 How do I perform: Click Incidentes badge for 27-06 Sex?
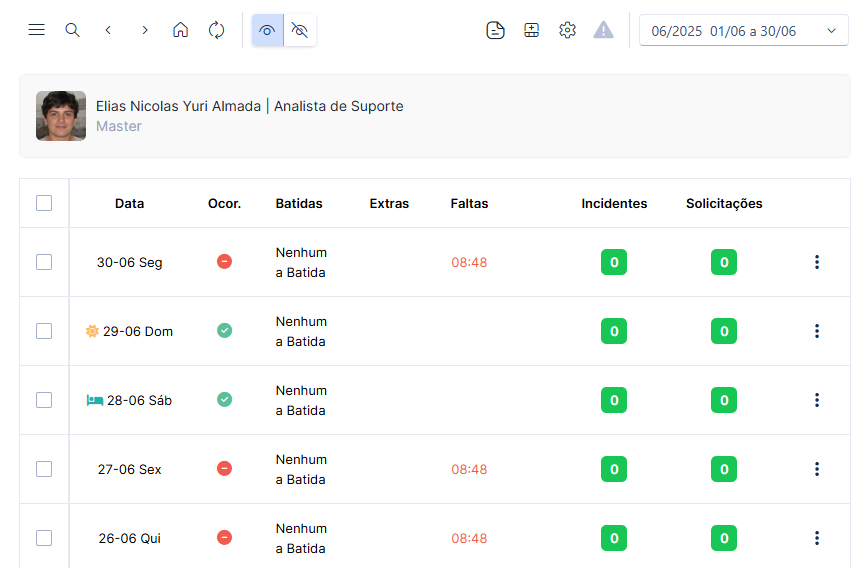click(x=614, y=469)
